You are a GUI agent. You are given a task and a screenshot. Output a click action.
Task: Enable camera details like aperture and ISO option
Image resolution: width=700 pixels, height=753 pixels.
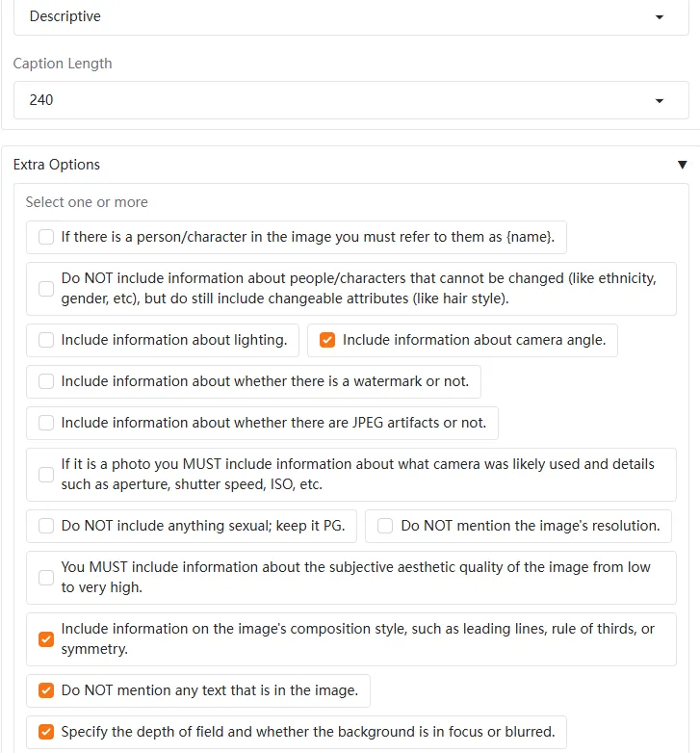click(46, 475)
